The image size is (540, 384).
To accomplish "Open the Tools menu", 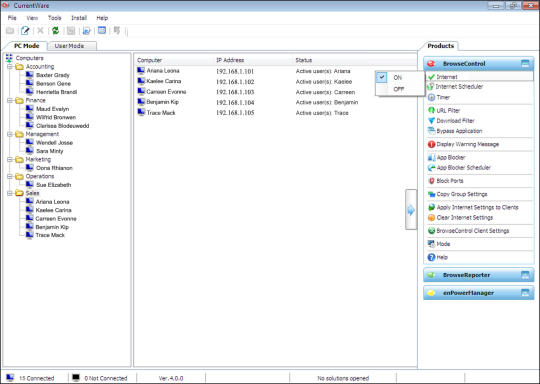I will click(54, 18).
